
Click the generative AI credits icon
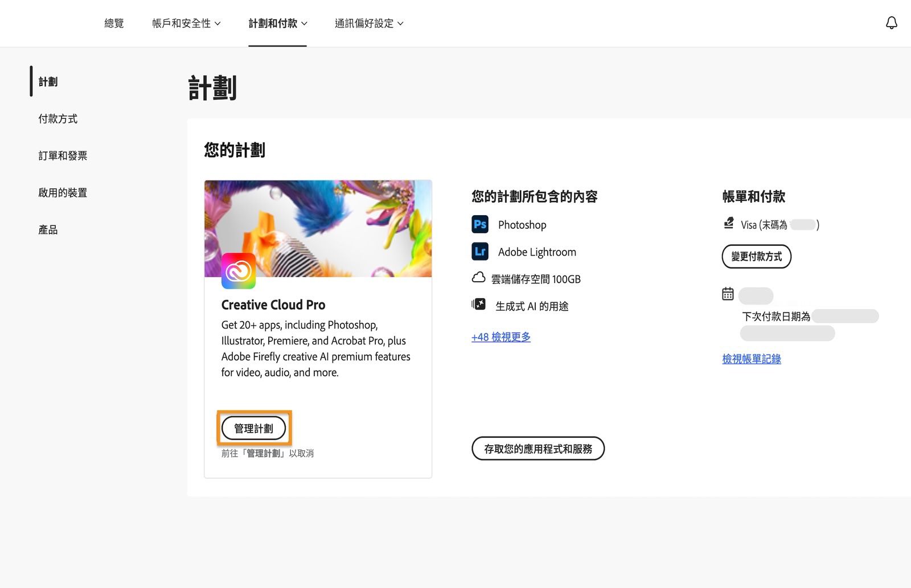[x=479, y=305]
